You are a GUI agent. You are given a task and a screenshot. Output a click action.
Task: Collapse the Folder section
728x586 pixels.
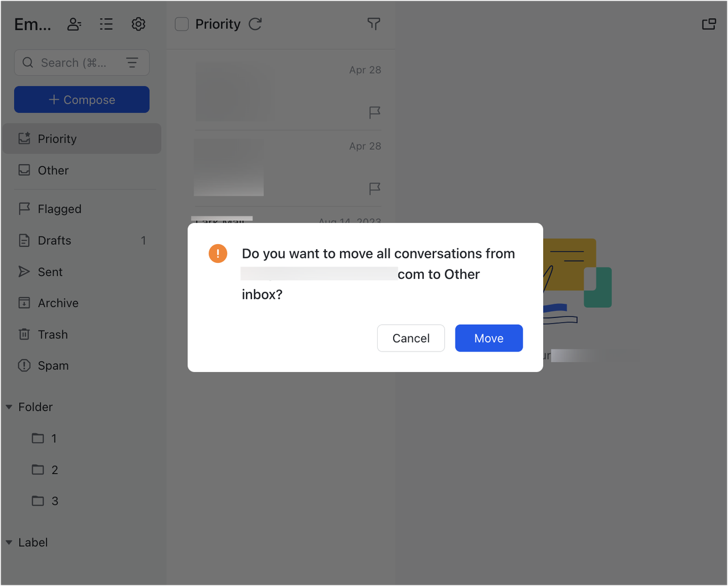9,407
